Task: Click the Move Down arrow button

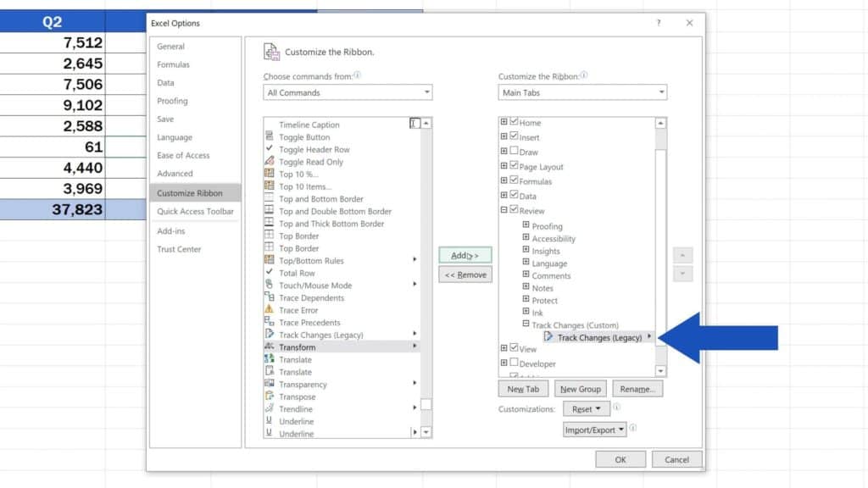Action: (x=682, y=274)
